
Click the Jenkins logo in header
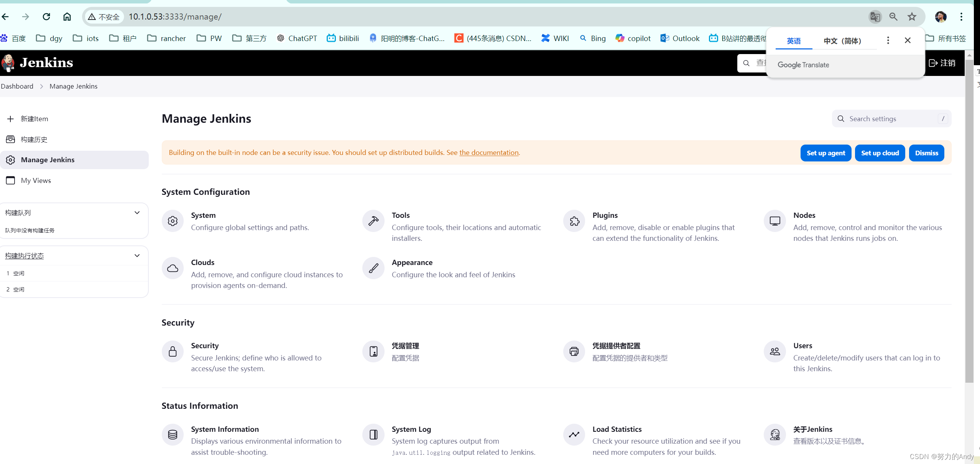pos(37,63)
